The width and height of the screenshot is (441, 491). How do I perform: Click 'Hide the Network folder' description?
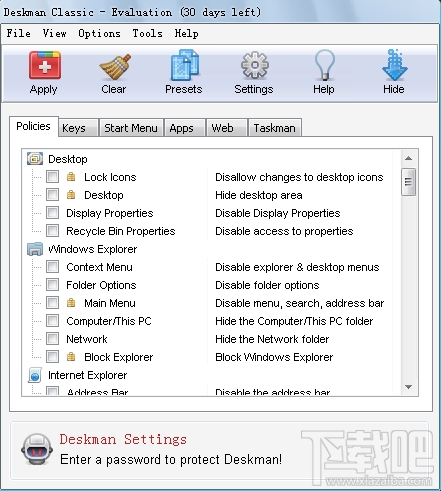click(272, 339)
